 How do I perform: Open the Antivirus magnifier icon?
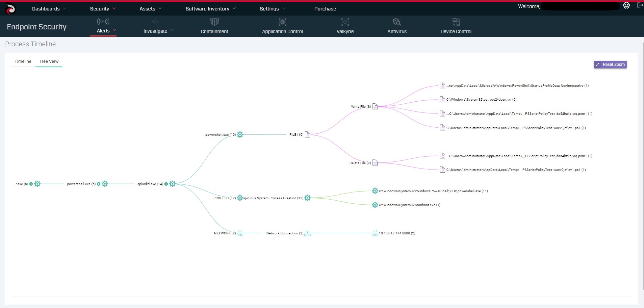point(397,22)
